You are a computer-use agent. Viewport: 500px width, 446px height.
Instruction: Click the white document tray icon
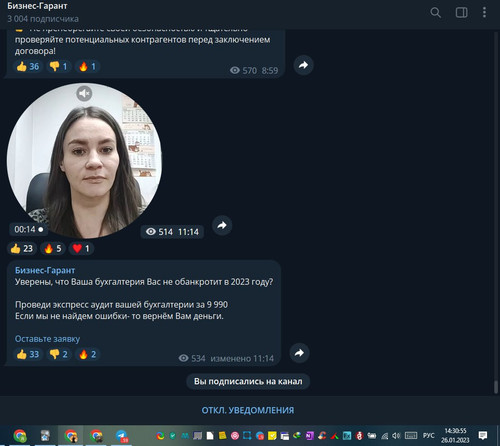[210, 436]
